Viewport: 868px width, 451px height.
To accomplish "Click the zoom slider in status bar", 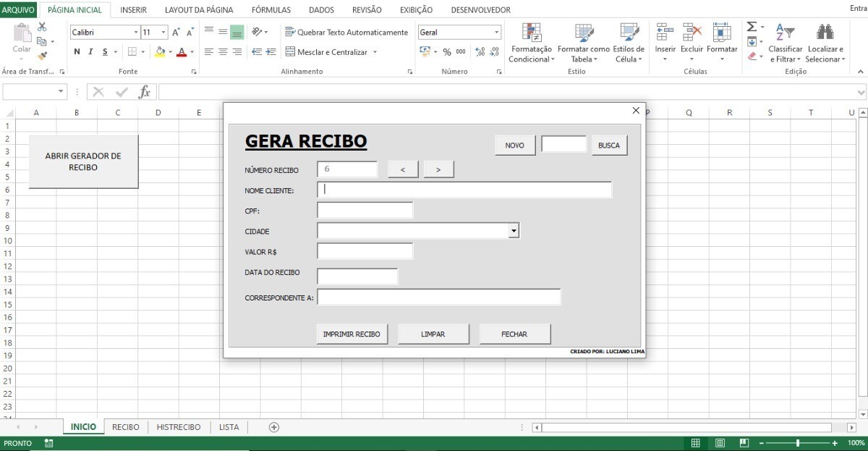I will pos(797,443).
